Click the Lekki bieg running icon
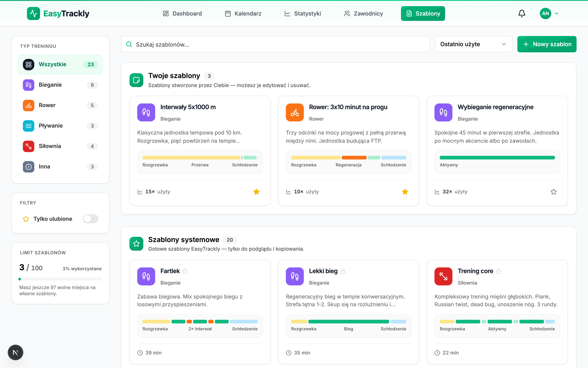588x368 pixels. point(295,276)
